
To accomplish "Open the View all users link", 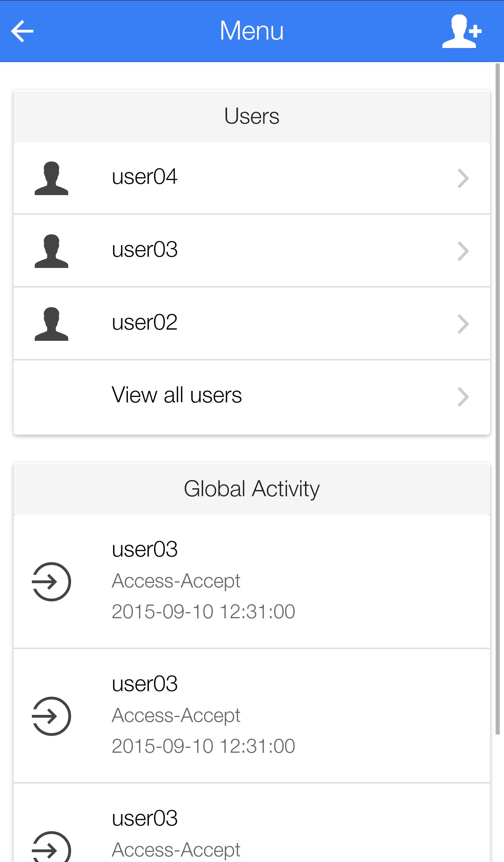I will [x=177, y=395].
